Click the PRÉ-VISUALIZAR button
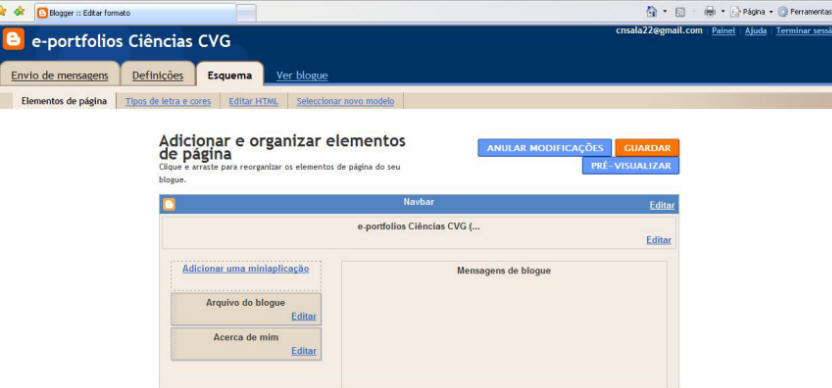The width and height of the screenshot is (832, 388). tap(630, 166)
